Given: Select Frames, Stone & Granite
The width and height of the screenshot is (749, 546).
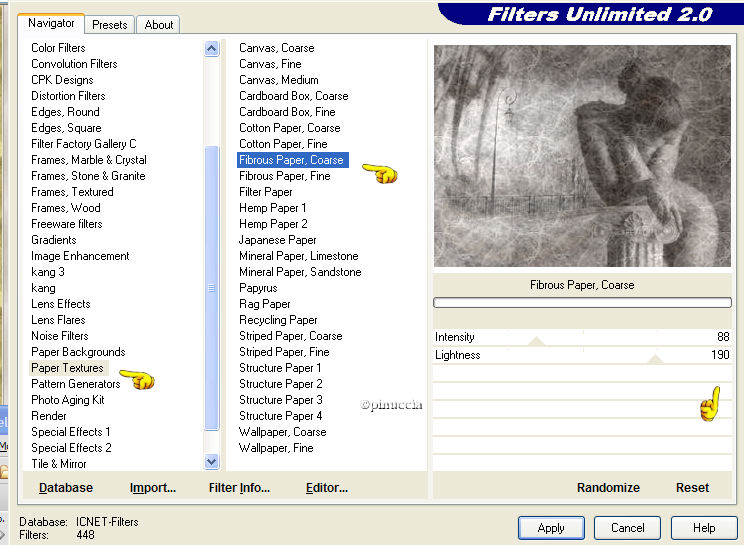Looking at the screenshot, I should pyautogui.click(x=88, y=176).
